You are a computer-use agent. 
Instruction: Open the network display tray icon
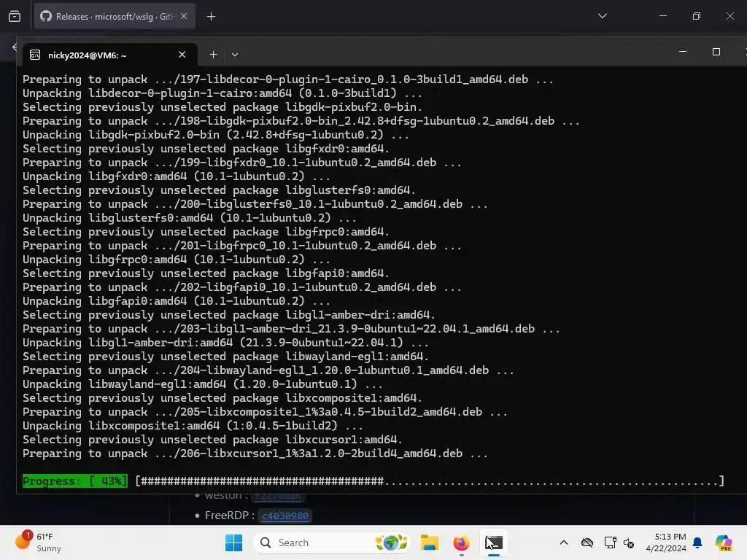[610, 542]
